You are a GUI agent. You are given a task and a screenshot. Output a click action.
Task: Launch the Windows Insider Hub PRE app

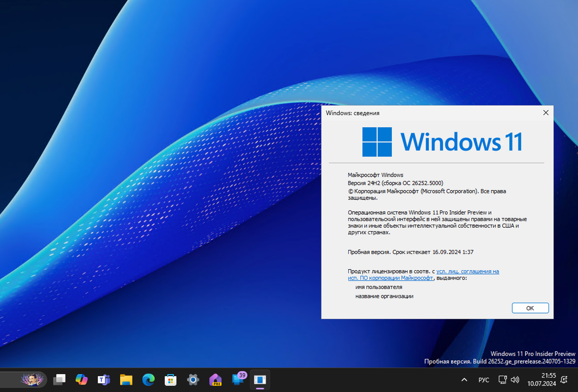pyautogui.click(x=215, y=380)
